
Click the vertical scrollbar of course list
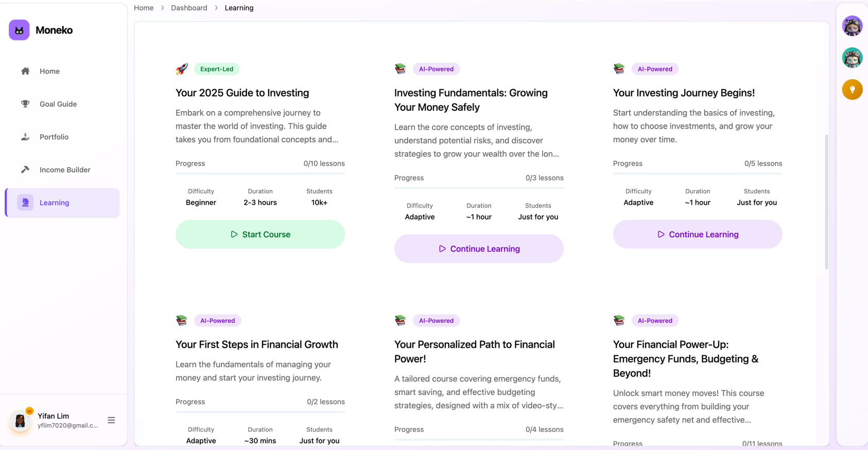(x=826, y=202)
